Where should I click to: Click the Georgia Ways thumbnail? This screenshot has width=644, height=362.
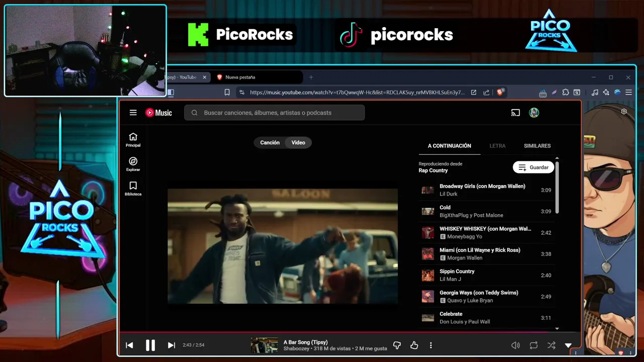428,296
